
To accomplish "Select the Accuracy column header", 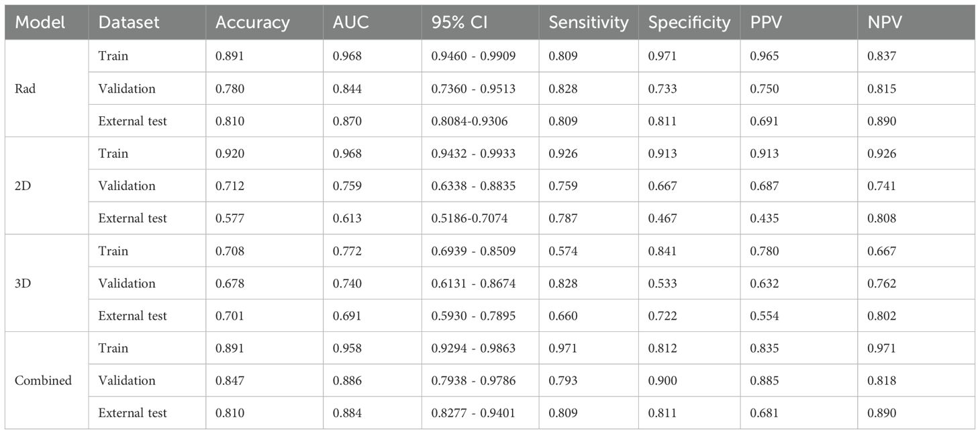I will coord(252,22).
